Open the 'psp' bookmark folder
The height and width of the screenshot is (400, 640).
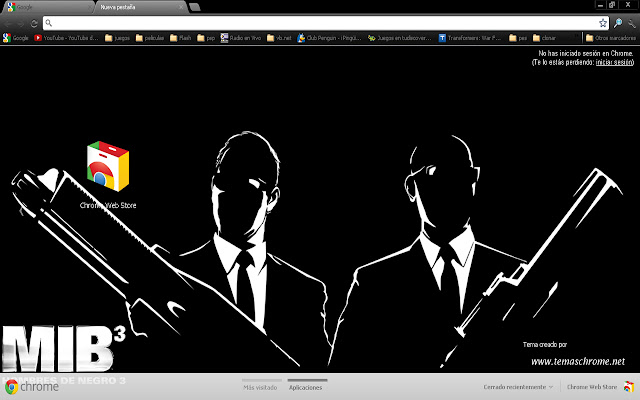pyautogui.click(x=206, y=38)
